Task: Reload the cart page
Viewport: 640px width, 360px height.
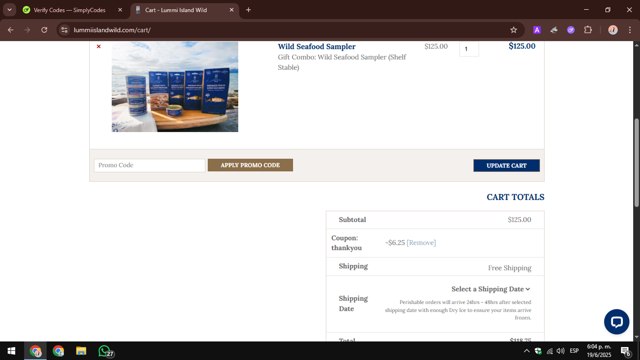Action: (x=44, y=30)
